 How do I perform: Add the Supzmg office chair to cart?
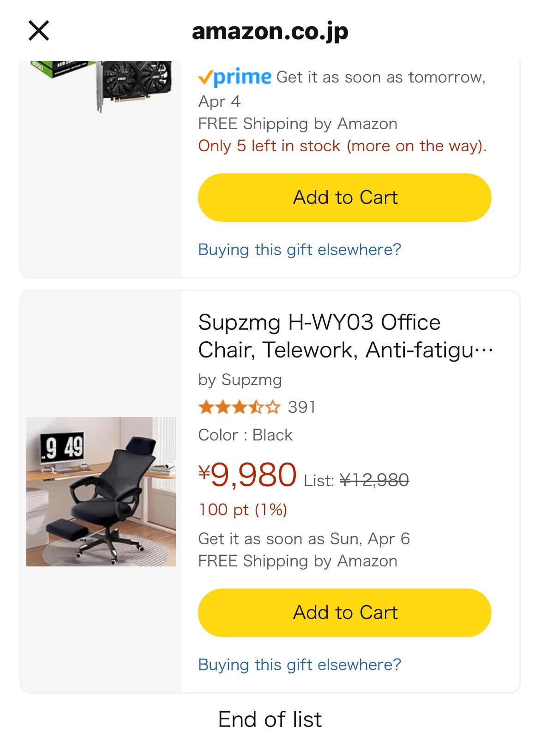[x=344, y=613]
